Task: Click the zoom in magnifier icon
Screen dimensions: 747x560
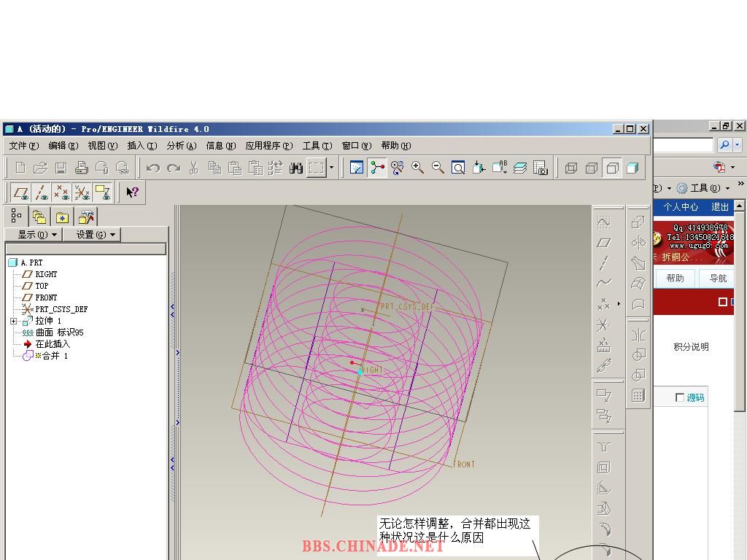Action: point(417,168)
